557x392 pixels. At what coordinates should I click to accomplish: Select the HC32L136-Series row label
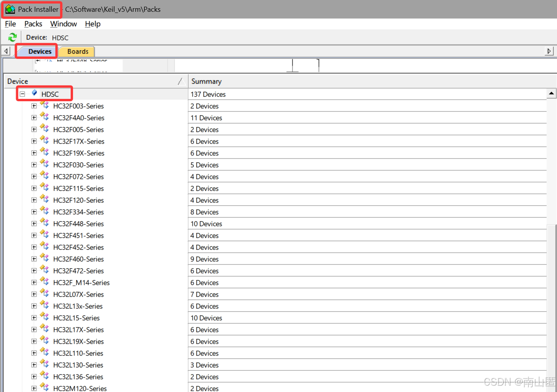click(x=78, y=377)
